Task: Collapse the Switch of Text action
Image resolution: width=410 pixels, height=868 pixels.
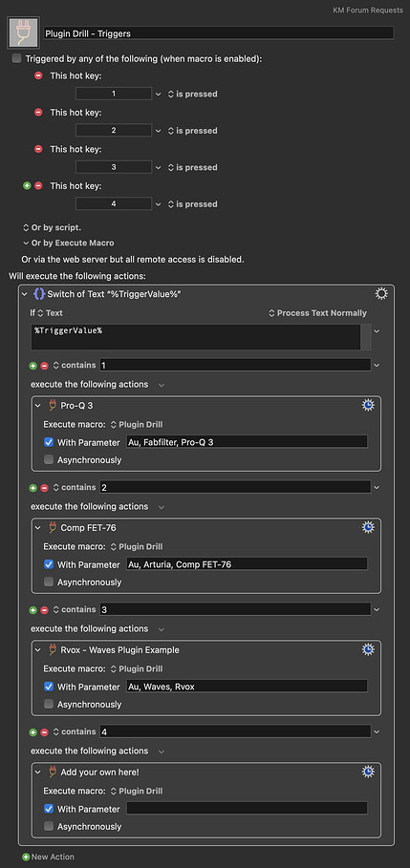Action: [x=24, y=294]
